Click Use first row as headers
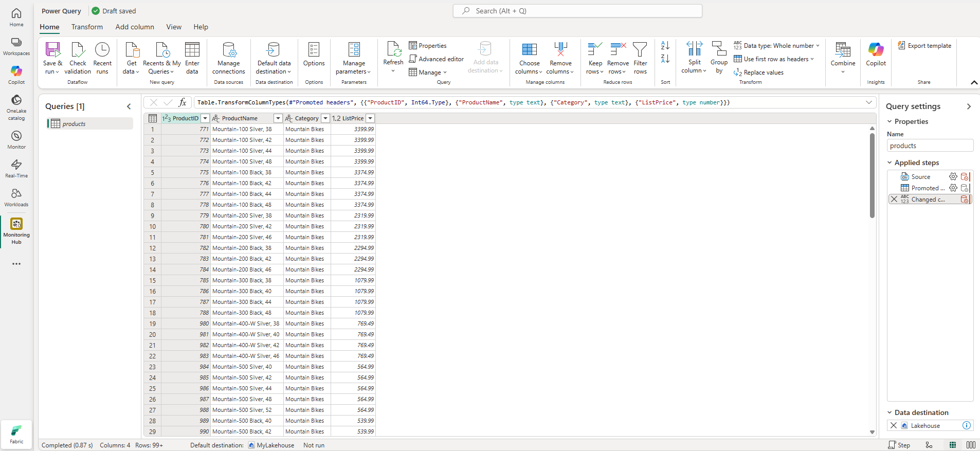This screenshot has height=451, width=980. [x=774, y=59]
